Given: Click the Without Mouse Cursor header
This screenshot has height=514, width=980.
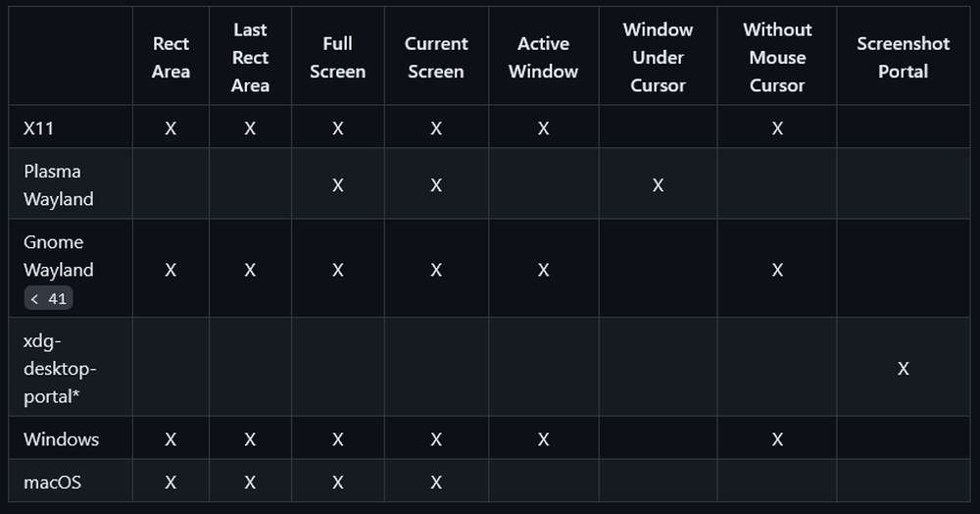Looking at the screenshot, I should point(777,57).
